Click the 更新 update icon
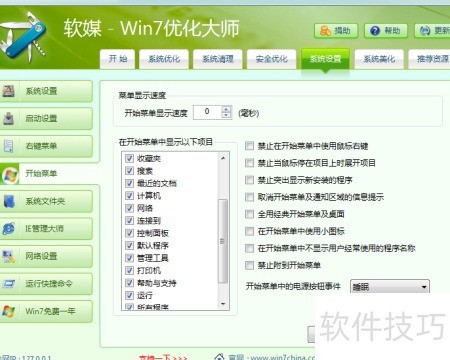The width and height of the screenshot is (450, 360). [x=425, y=31]
